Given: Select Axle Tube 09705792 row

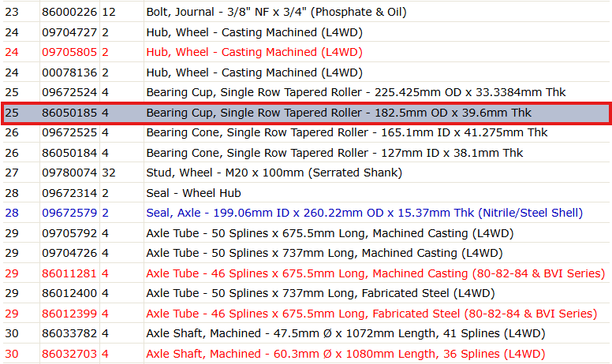Looking at the screenshot, I should point(306,233).
